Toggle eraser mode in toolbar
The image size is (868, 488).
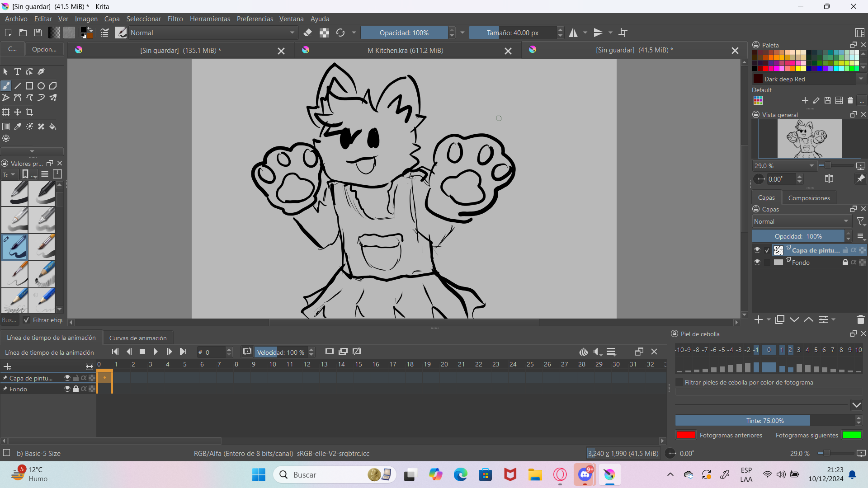point(308,33)
